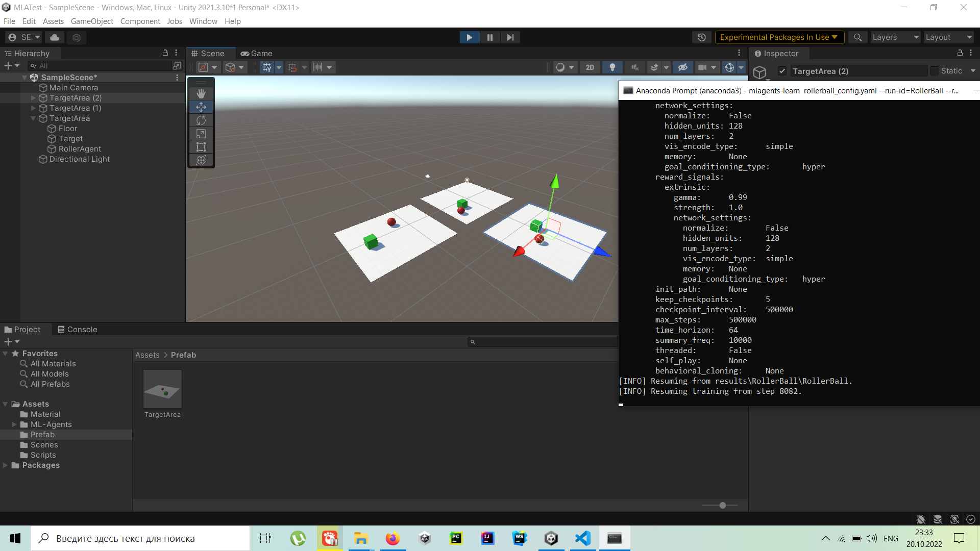Viewport: 980px width, 551px height.
Task: Click the Project search field
Action: coord(543,342)
